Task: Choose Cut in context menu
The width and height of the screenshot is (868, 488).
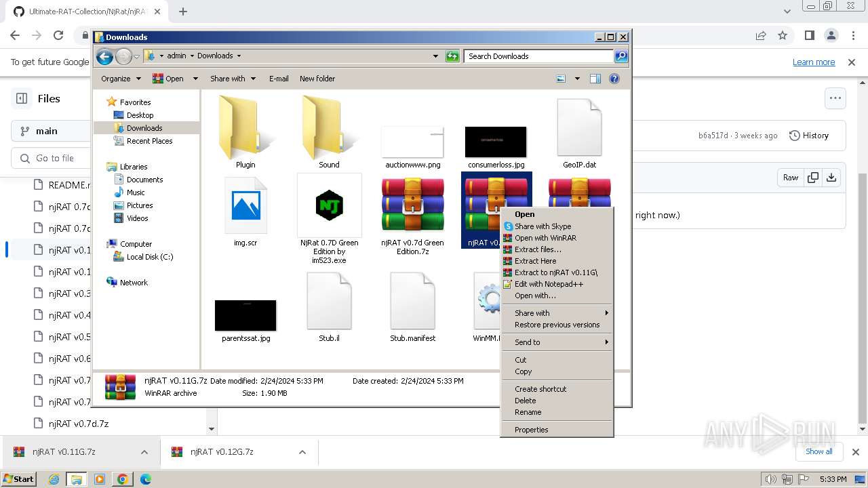Action: [557, 360]
